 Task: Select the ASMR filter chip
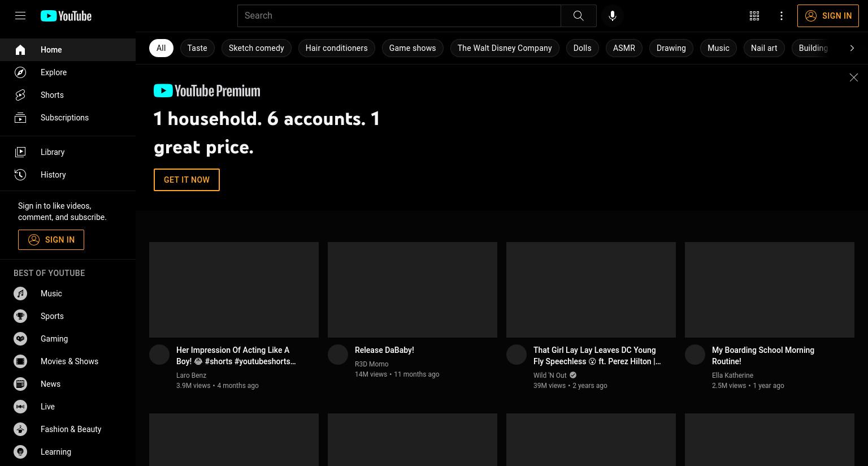(624, 48)
